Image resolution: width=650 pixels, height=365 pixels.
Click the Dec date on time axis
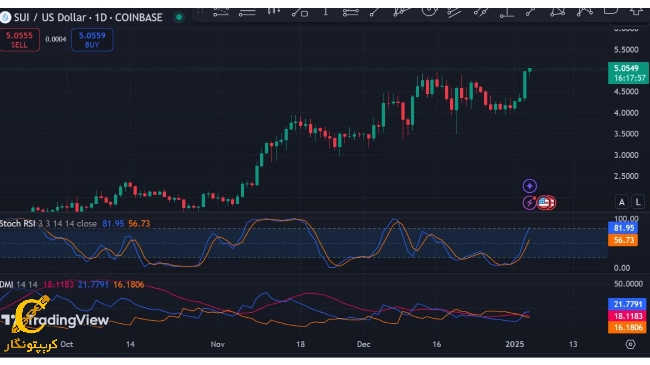(364, 344)
